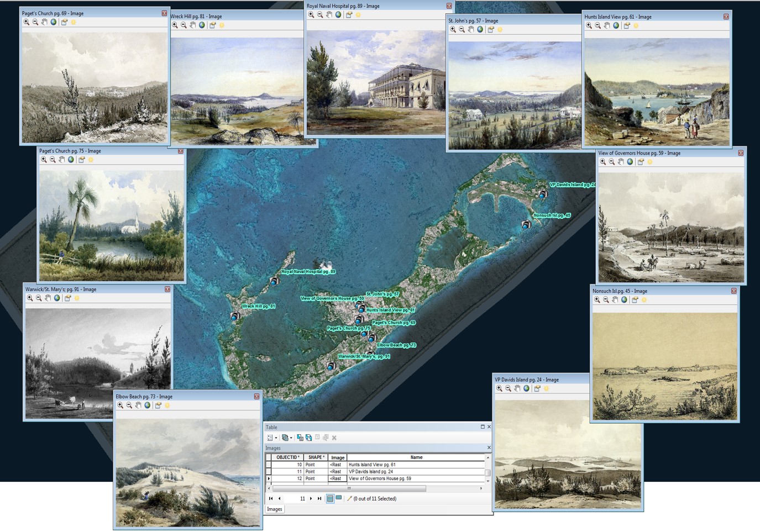Go to last record in table
Image resolution: width=760 pixels, height=532 pixels.
point(319,498)
